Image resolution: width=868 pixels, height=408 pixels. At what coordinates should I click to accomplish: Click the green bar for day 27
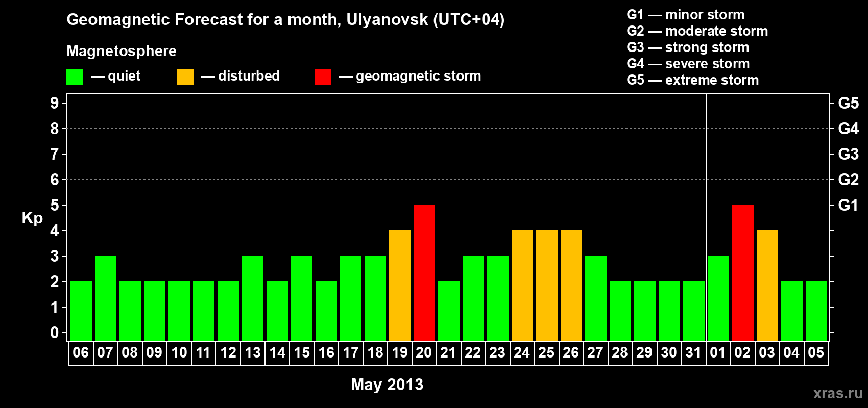pyautogui.click(x=596, y=298)
